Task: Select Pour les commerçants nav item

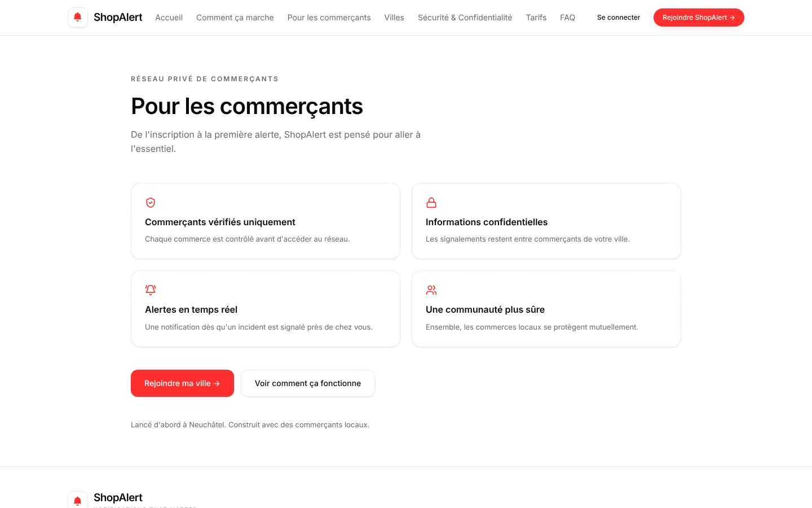Action: 329,17
